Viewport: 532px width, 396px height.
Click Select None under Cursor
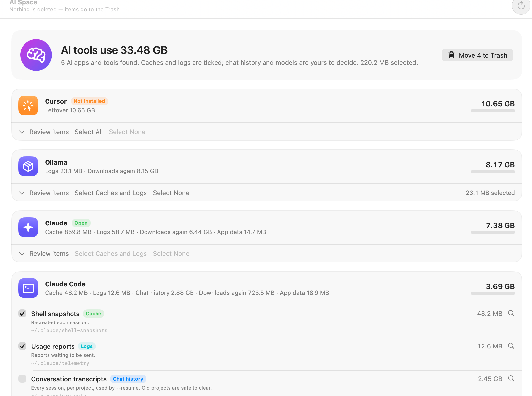(127, 132)
